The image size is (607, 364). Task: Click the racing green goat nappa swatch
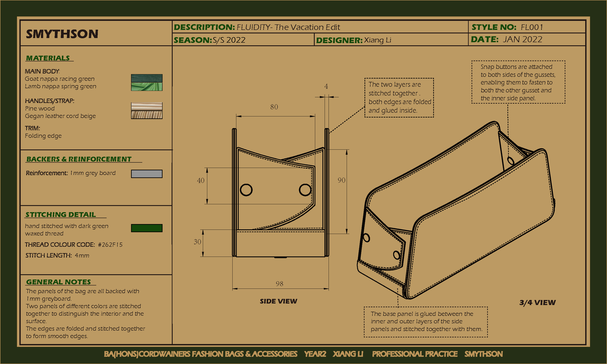(147, 78)
